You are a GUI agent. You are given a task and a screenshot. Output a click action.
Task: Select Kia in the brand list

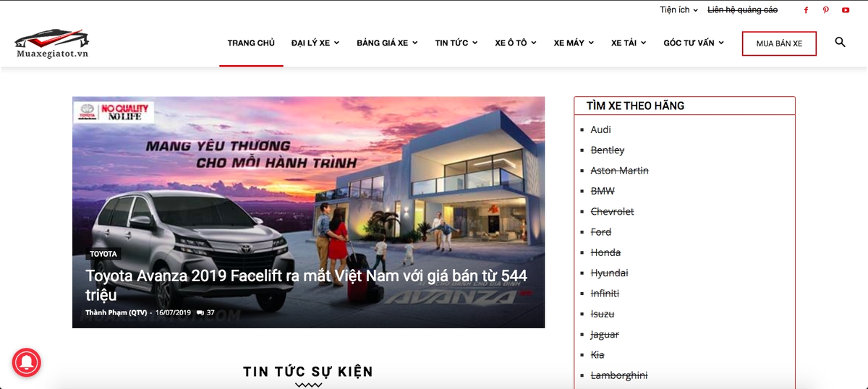pos(597,355)
